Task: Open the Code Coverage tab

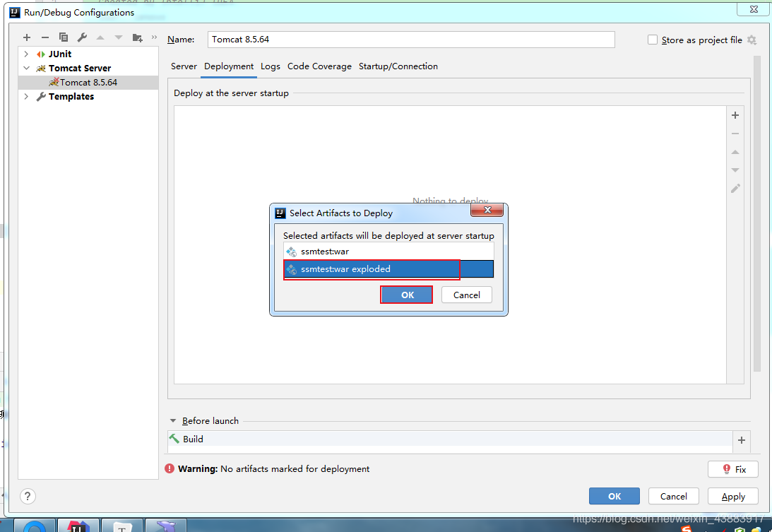Action: pyautogui.click(x=319, y=66)
